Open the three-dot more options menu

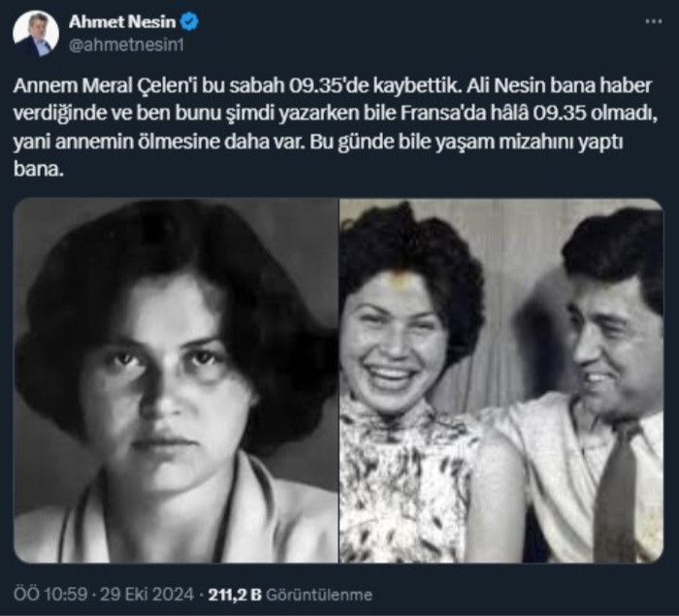654,21
